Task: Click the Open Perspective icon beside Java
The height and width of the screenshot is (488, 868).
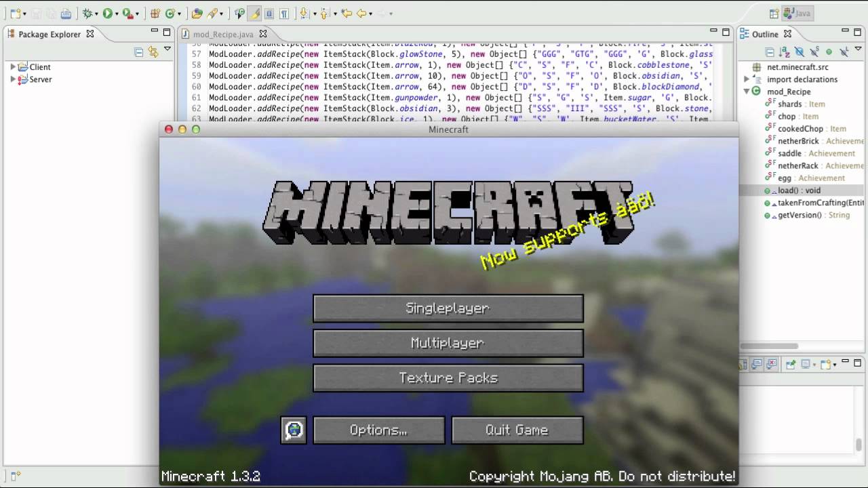Action: click(774, 14)
